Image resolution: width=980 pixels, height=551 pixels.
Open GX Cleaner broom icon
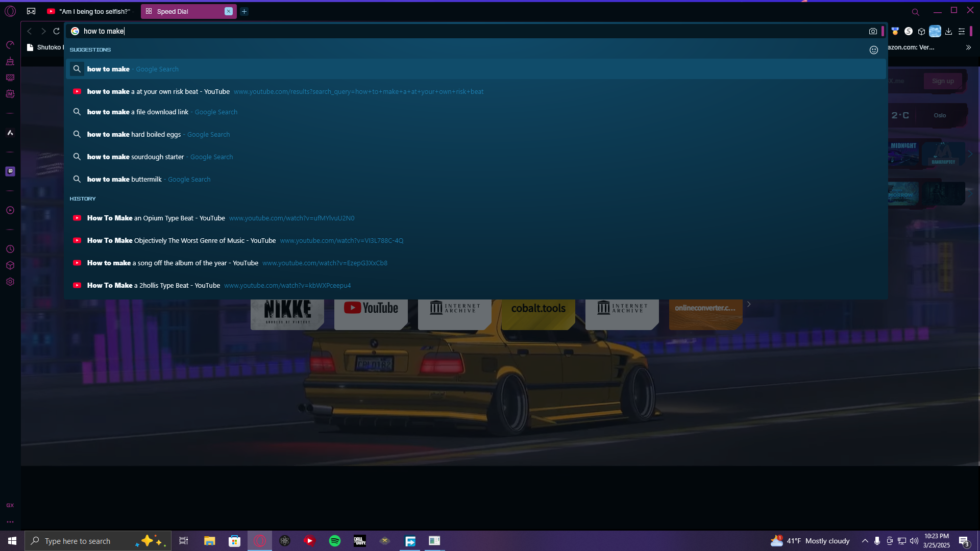tap(10, 61)
